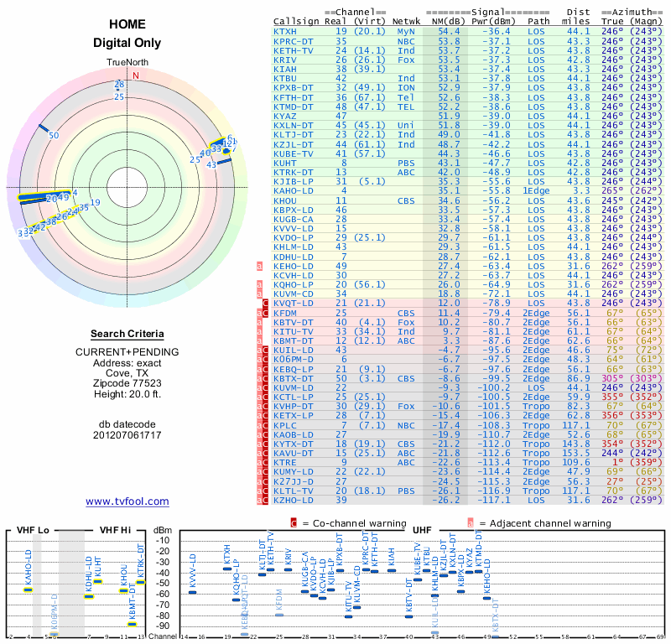Click the 143.8 miles distance for KYTX-DT
The height and width of the screenshot is (644, 671).
pos(575,444)
